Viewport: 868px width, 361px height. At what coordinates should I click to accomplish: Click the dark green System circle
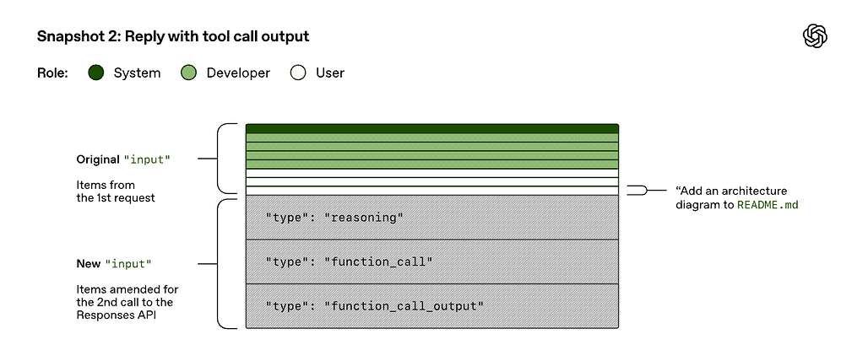tap(96, 73)
